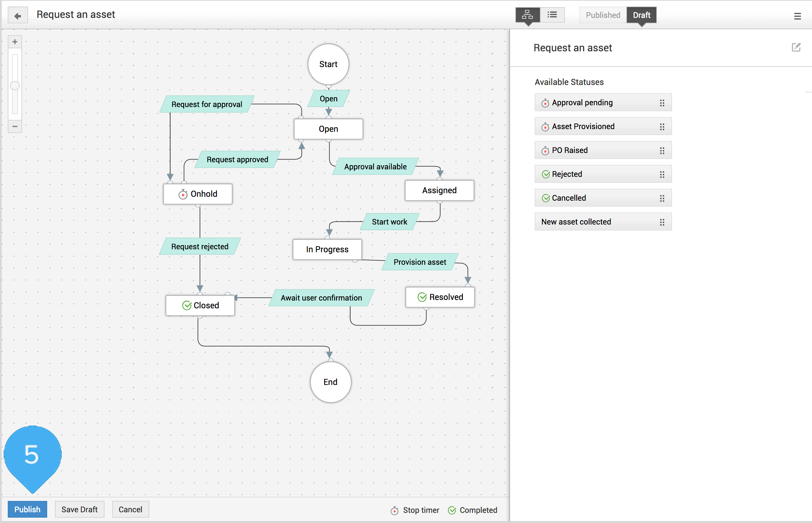Screen dimensions: 812x523
Task: Select the Assigned status node
Action: [x=440, y=191]
